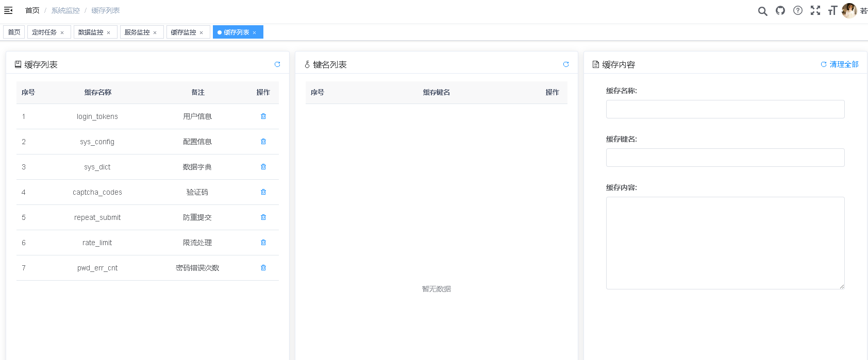Open the GitHub source link icon
This screenshot has width=868, height=360.
click(780, 10)
